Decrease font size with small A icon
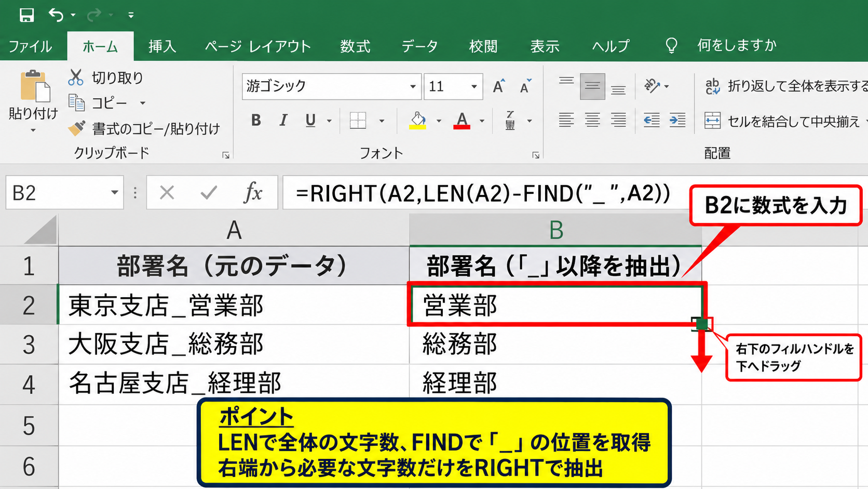This screenshot has width=868, height=489. tap(525, 86)
